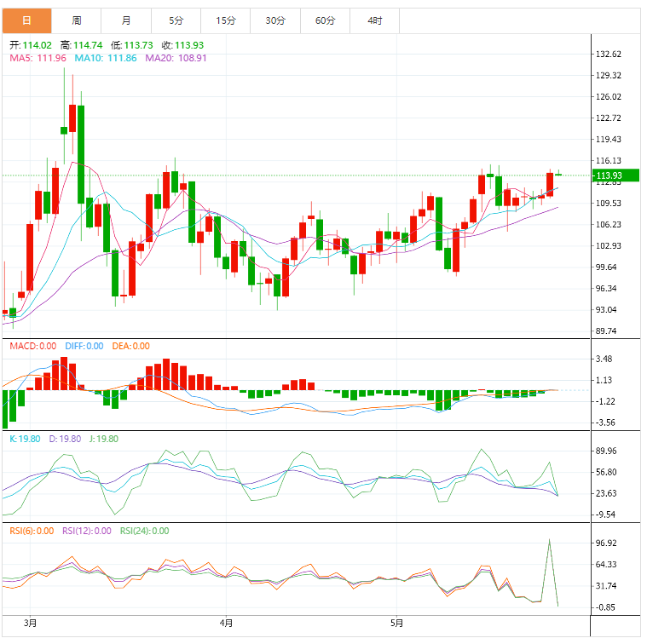This screenshot has height=644, width=647.
Task: Click the MA20: 108.91 indicator label
Action: [x=176, y=58]
